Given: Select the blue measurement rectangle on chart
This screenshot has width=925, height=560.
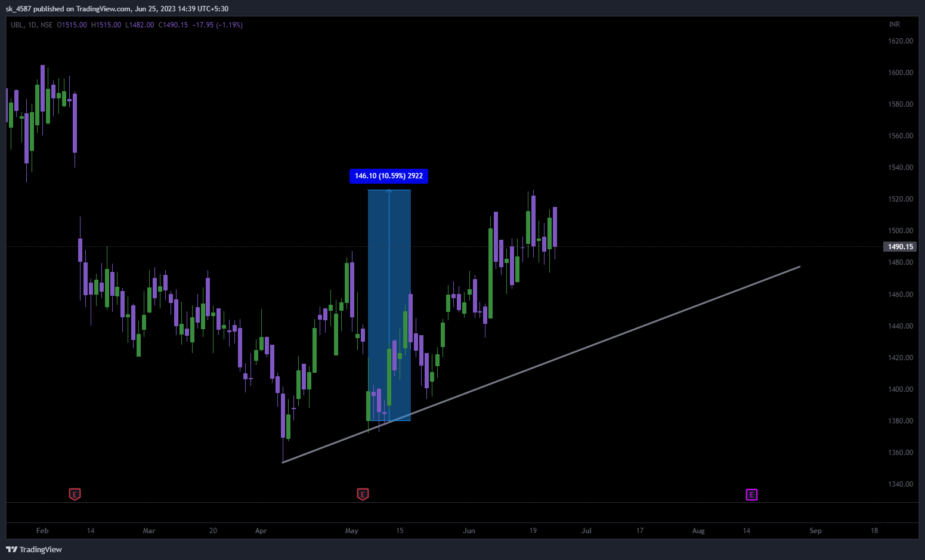Looking at the screenshot, I should (x=389, y=305).
